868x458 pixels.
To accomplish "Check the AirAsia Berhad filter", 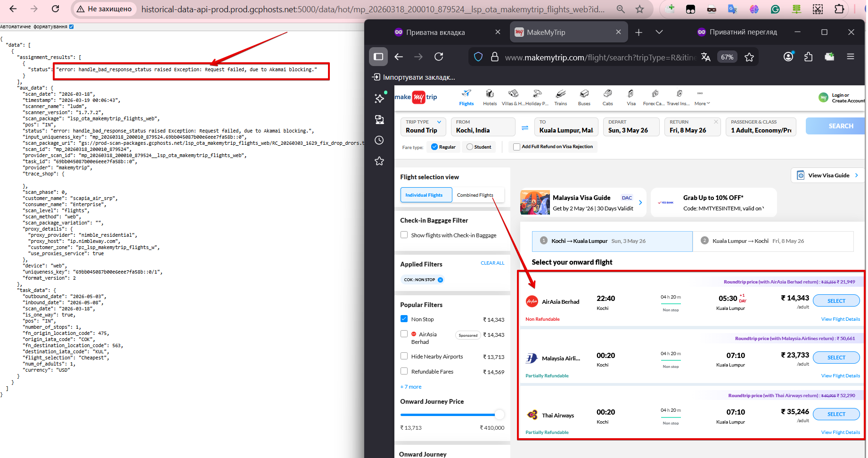I will click(x=404, y=334).
